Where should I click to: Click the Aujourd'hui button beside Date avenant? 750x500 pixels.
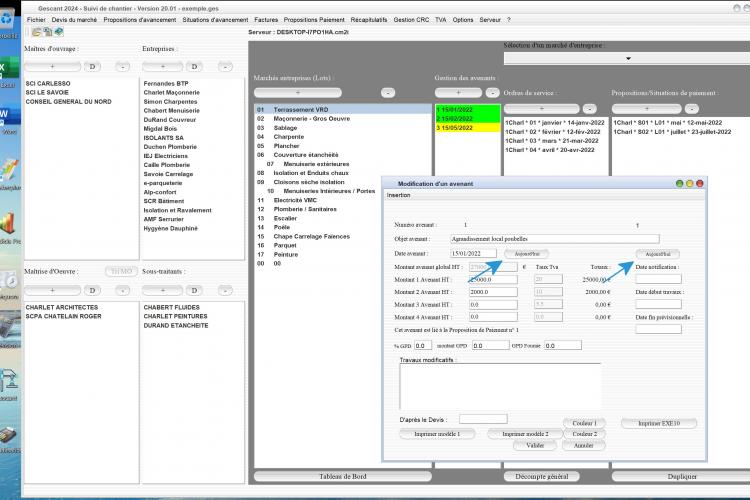[527, 254]
